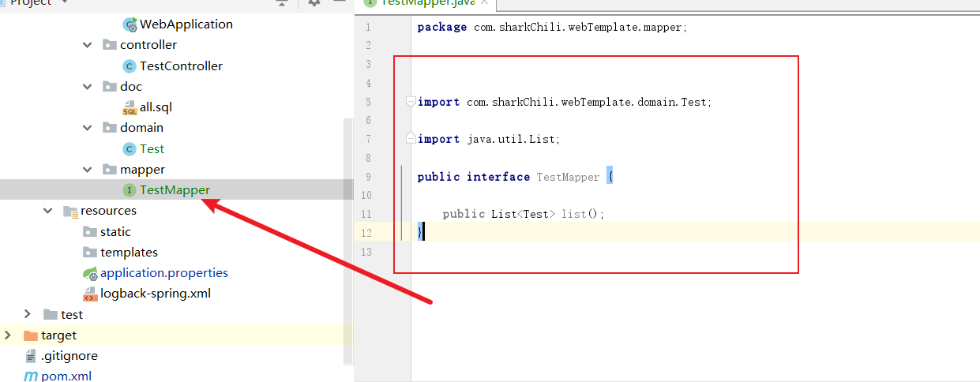980x382 pixels.
Task: Click the pom.xml Maven icon
Action: click(x=31, y=376)
